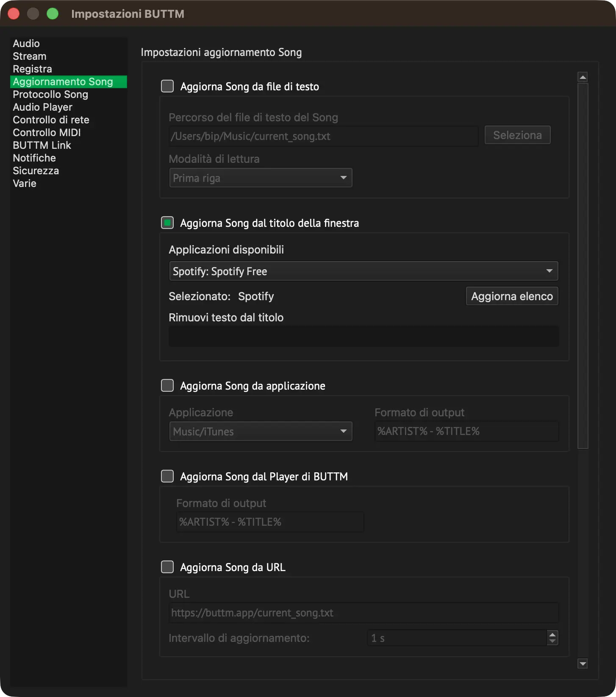Click the Intervallo di aggiornamento value field

pyautogui.click(x=457, y=638)
